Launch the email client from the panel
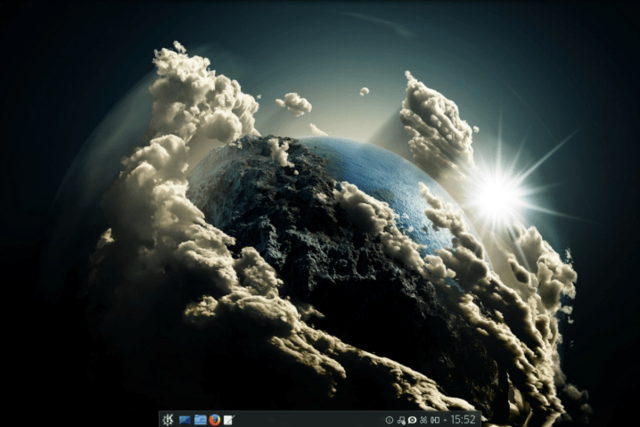 (x=185, y=420)
